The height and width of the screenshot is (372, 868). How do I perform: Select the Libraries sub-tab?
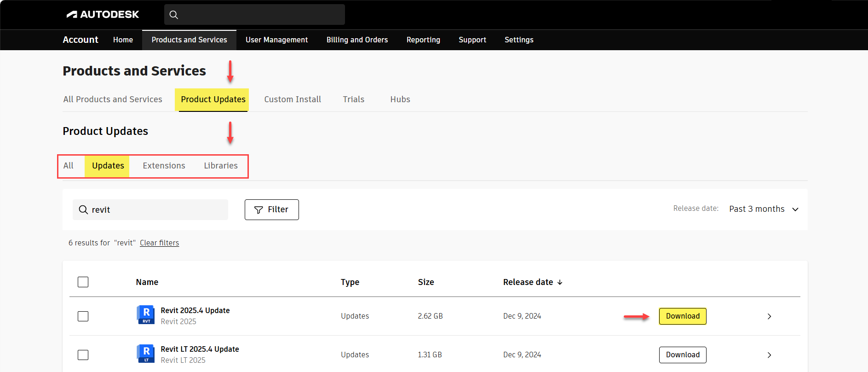(x=221, y=165)
